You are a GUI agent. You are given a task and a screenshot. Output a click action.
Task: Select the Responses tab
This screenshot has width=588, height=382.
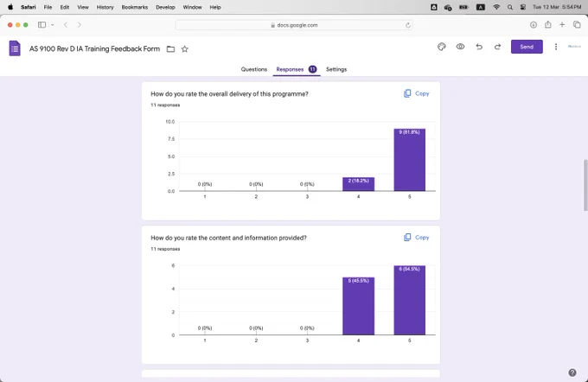(x=297, y=69)
